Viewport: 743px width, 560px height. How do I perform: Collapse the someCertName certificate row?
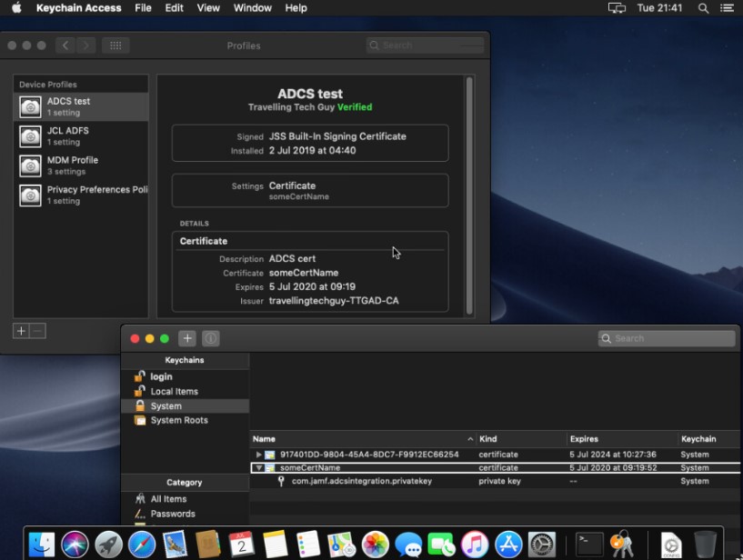pos(258,467)
